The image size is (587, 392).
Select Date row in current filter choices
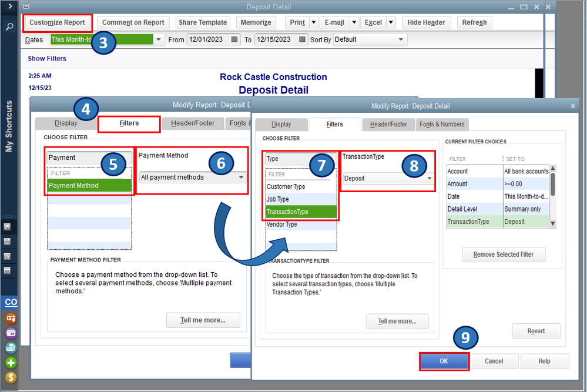pyautogui.click(x=498, y=196)
